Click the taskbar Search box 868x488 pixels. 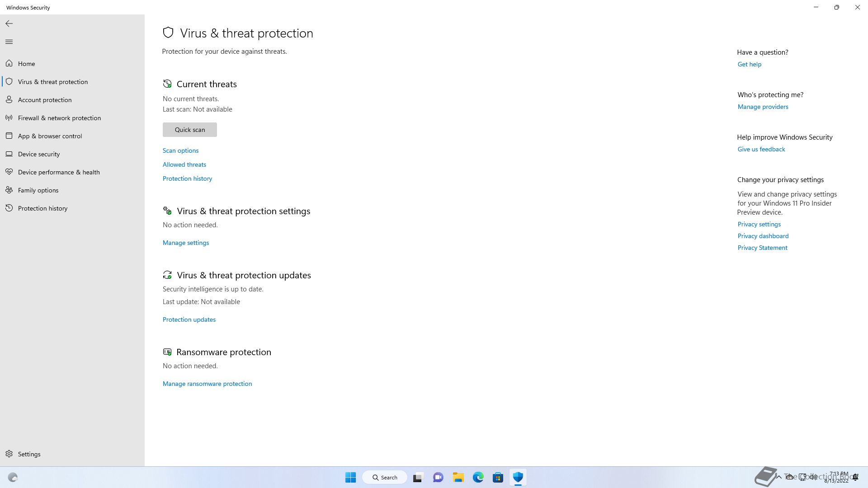(x=385, y=477)
